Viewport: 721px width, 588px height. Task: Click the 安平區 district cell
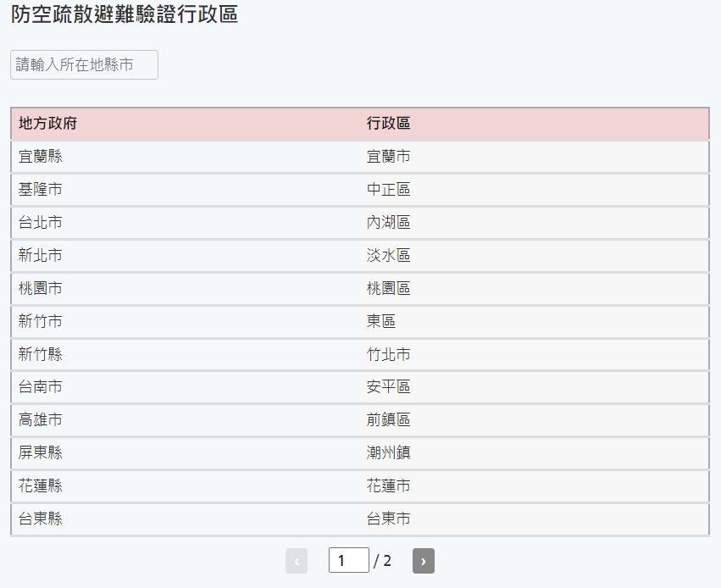(x=389, y=387)
